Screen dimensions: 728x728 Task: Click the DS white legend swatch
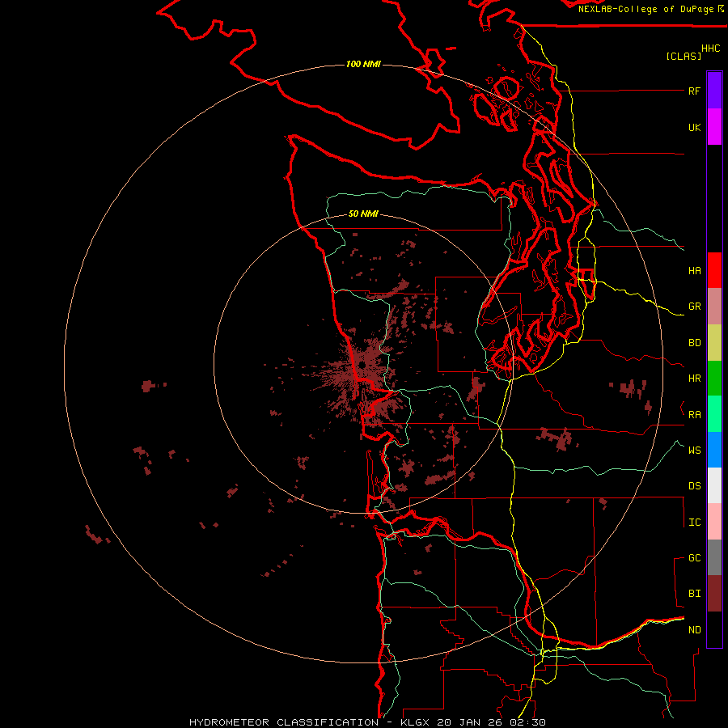714,485
